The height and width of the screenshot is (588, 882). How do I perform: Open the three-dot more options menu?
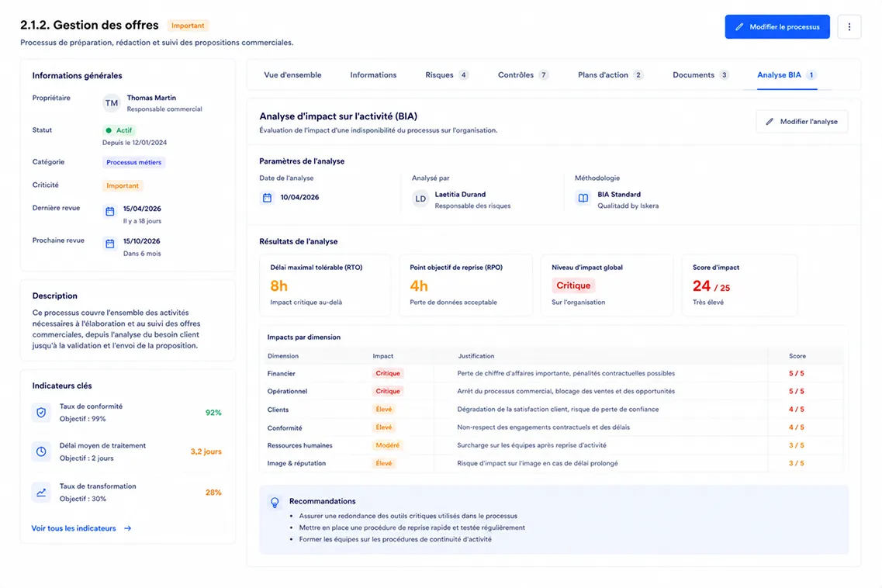point(849,26)
